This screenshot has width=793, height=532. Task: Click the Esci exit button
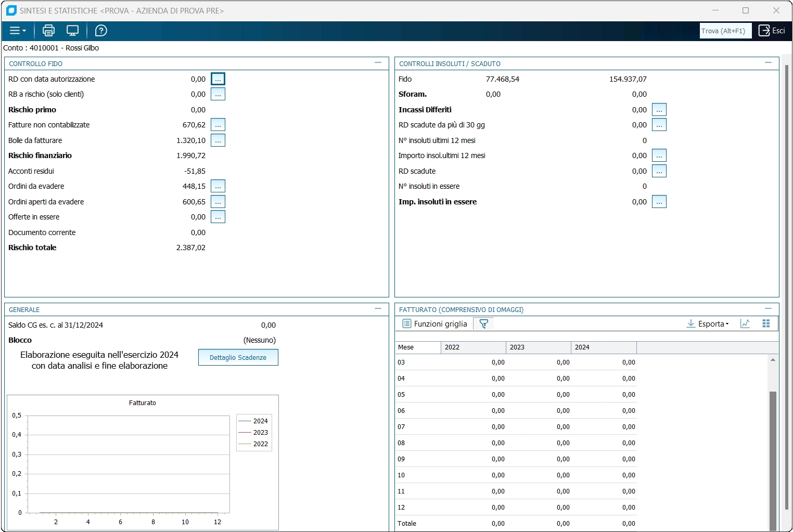tap(772, 31)
